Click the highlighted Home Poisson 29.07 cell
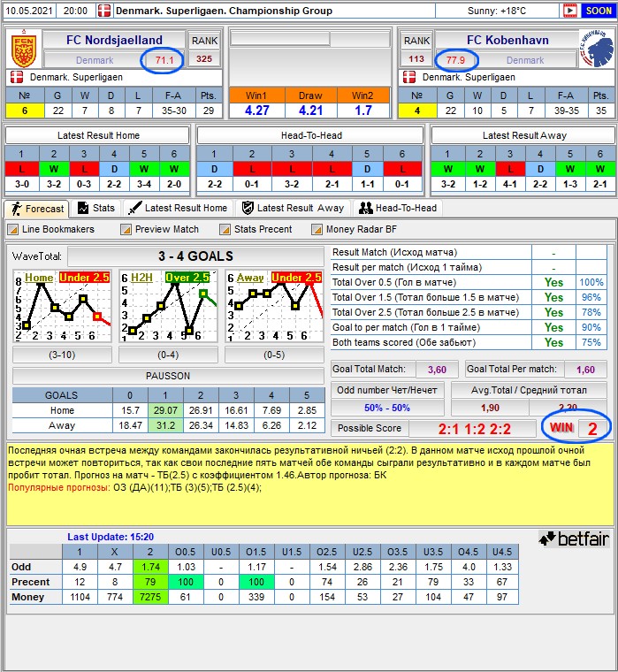 pos(165,410)
